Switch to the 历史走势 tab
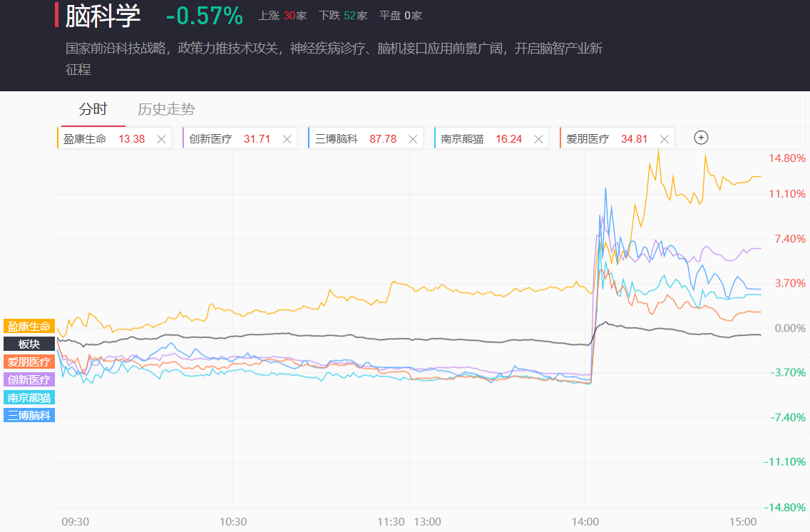The height and width of the screenshot is (532, 810). (166, 109)
